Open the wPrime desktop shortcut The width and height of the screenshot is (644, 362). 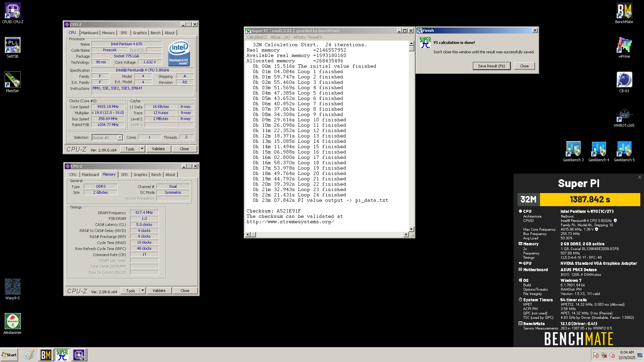(x=624, y=48)
